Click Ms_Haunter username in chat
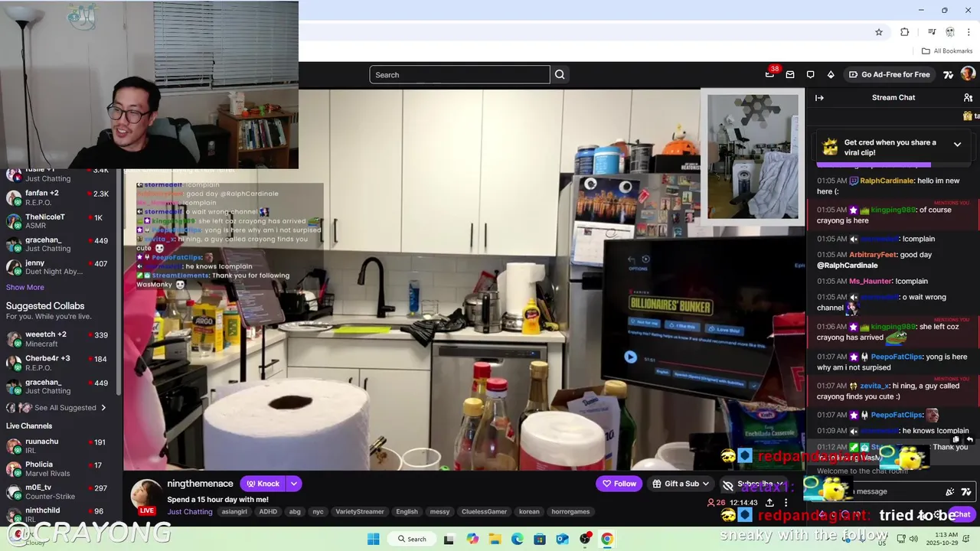Image resolution: width=980 pixels, height=551 pixels. (x=871, y=281)
